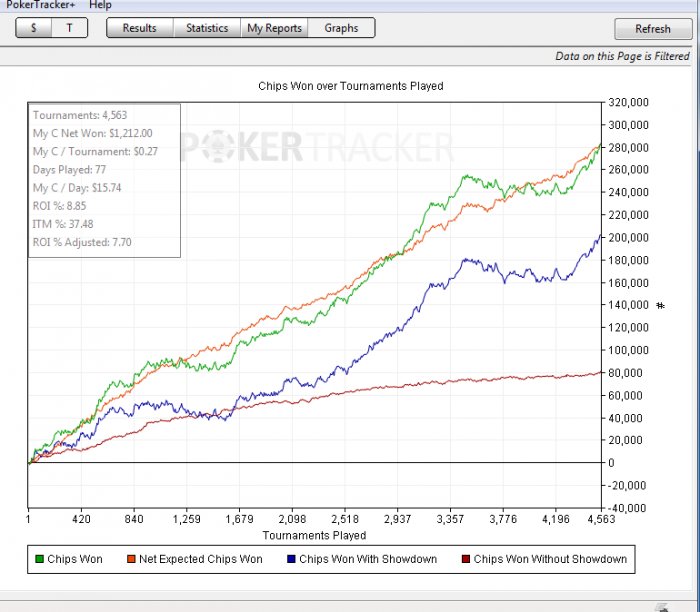Click the 200,000 y-axis label

(x=628, y=237)
